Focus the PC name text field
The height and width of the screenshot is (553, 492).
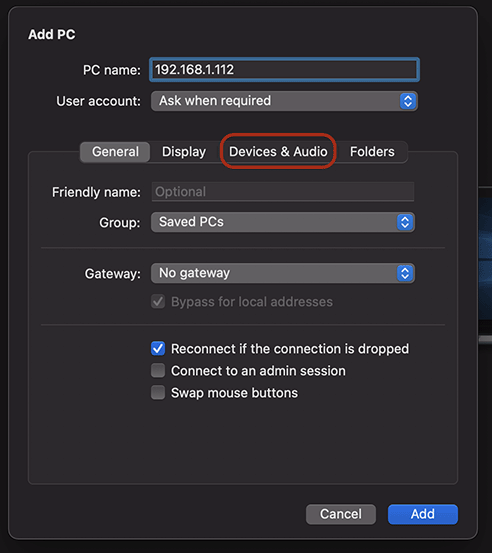(x=284, y=69)
